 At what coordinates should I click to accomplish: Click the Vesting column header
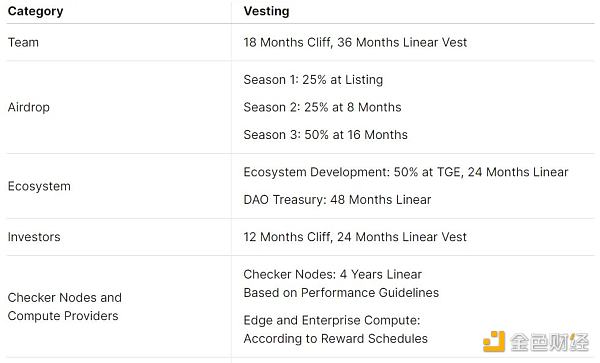(266, 11)
